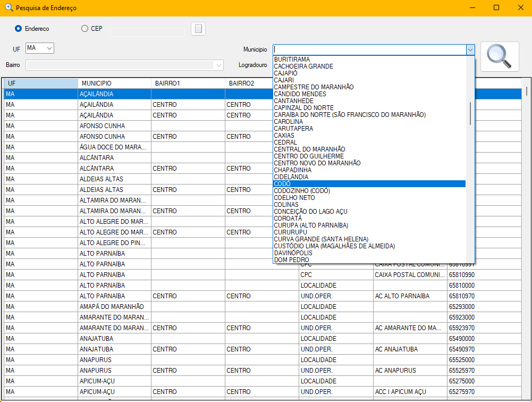This screenshot has height=402, width=532.
Task: Click the UF column header
Action: pyautogui.click(x=40, y=83)
